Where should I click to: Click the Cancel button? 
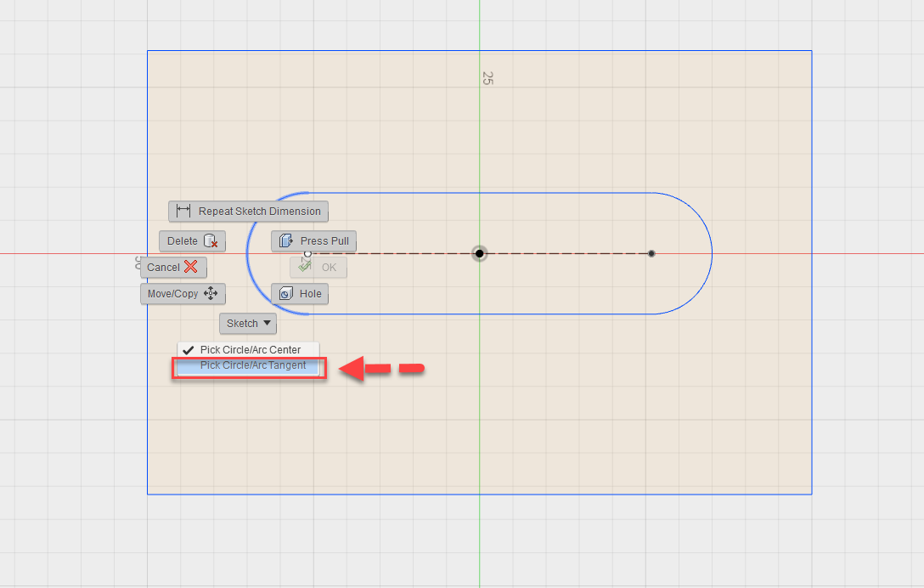pyautogui.click(x=173, y=267)
